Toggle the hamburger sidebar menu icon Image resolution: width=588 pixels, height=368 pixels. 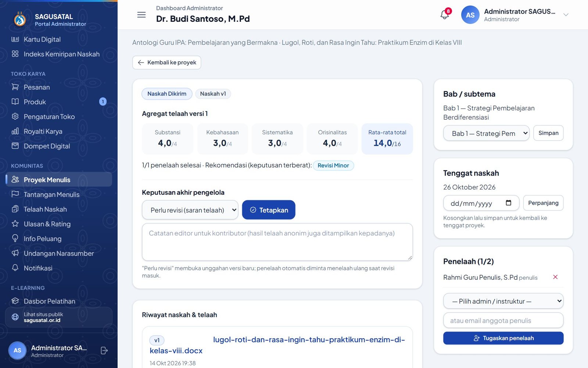point(141,15)
